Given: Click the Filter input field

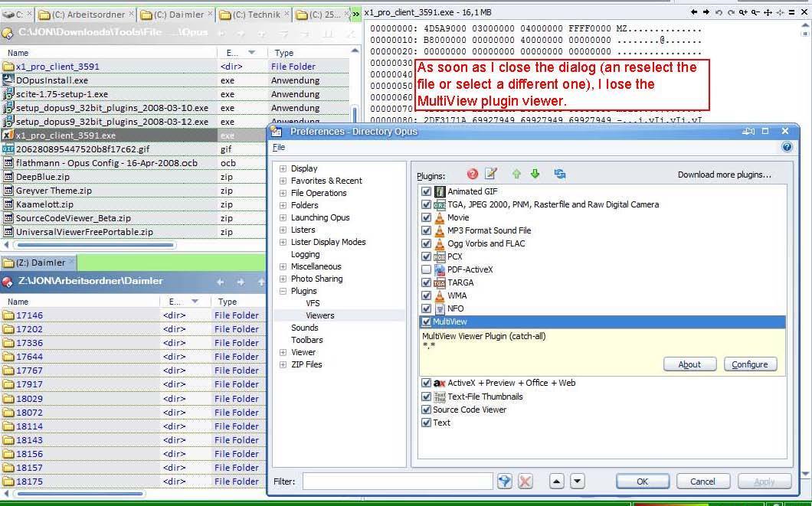Looking at the screenshot, I should coord(398,482).
